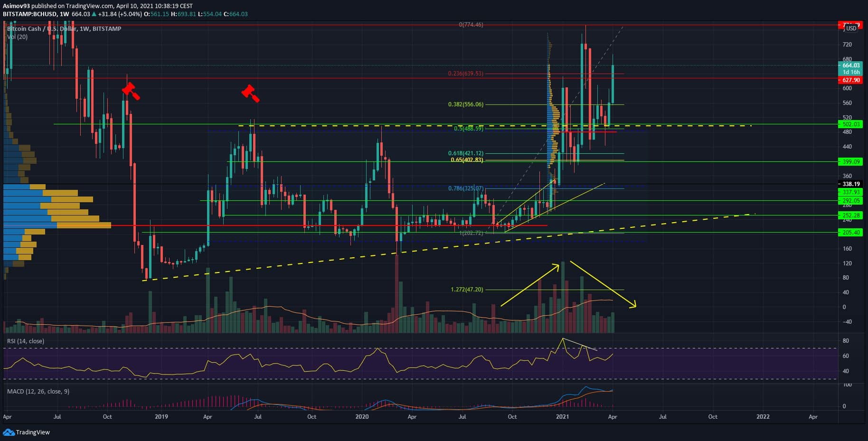Open the TradingView.com link in the header
Screen dimensions: 868x441
click(x=89, y=6)
